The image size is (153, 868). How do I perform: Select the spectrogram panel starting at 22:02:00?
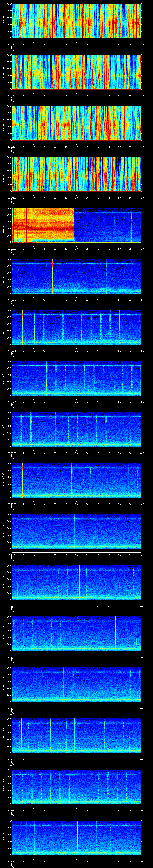click(x=76, y=72)
